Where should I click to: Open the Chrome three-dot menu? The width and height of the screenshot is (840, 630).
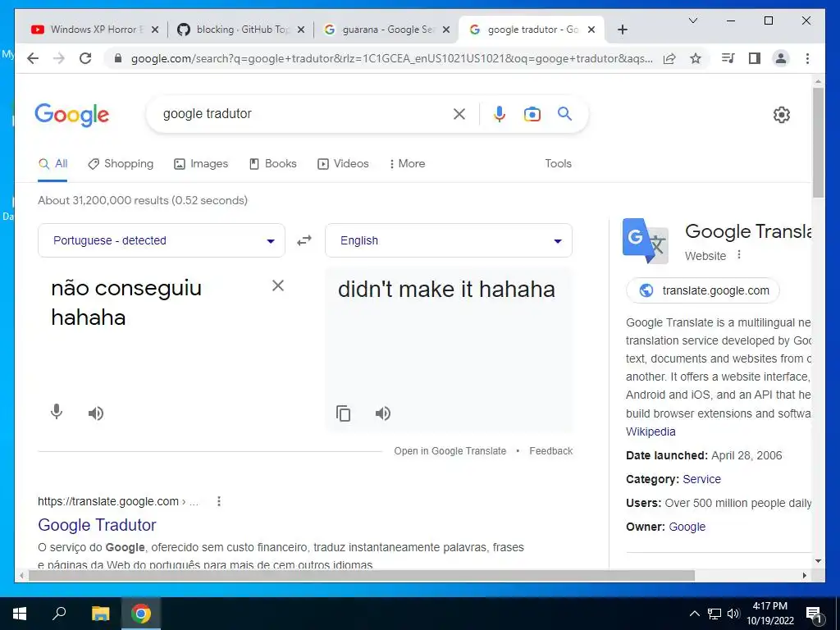point(807,58)
